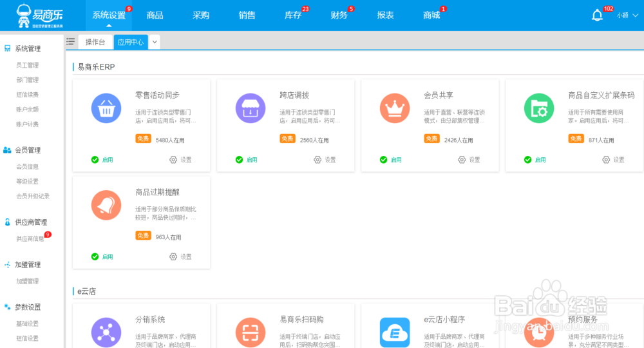The height and width of the screenshot is (348, 644).
Task: Click the 跨店调拨 store icon
Action: click(251, 108)
